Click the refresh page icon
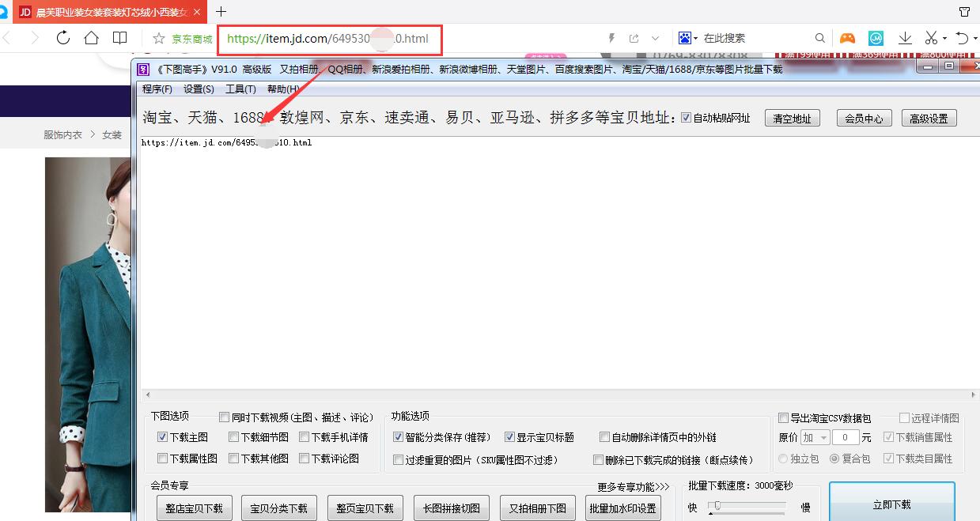Viewport: 980px width, 521px height. tap(62, 37)
